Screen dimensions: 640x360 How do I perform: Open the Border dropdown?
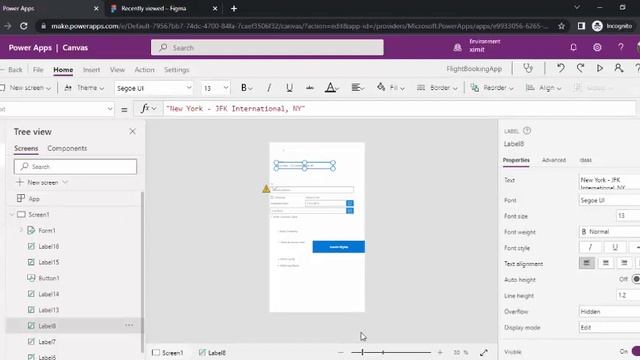tap(437, 88)
